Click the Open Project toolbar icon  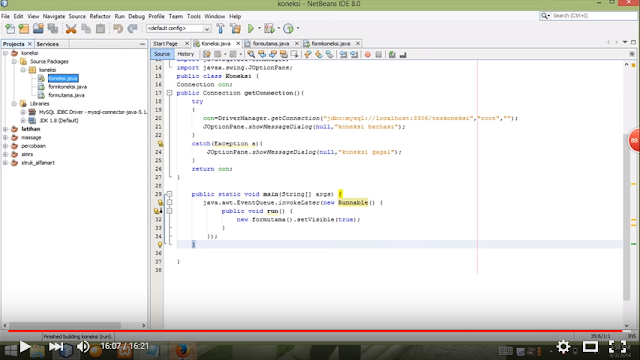coord(38,28)
